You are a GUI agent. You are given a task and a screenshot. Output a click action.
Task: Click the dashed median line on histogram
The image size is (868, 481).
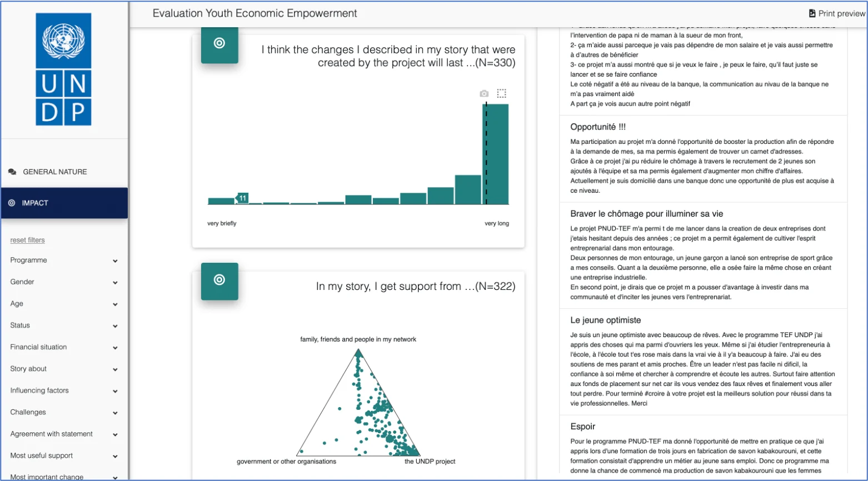tap(486, 153)
